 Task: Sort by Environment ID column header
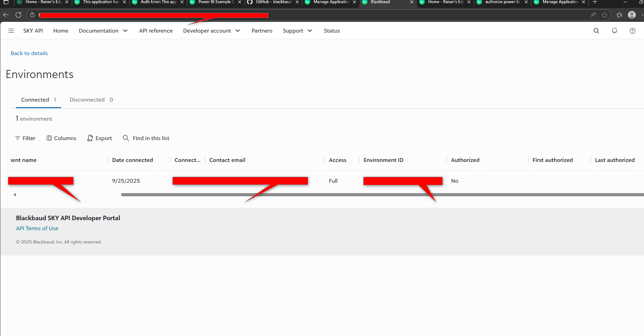383,160
